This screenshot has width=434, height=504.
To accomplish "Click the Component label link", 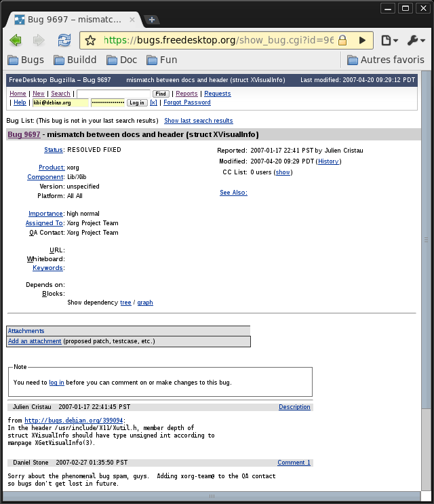I will click(45, 177).
